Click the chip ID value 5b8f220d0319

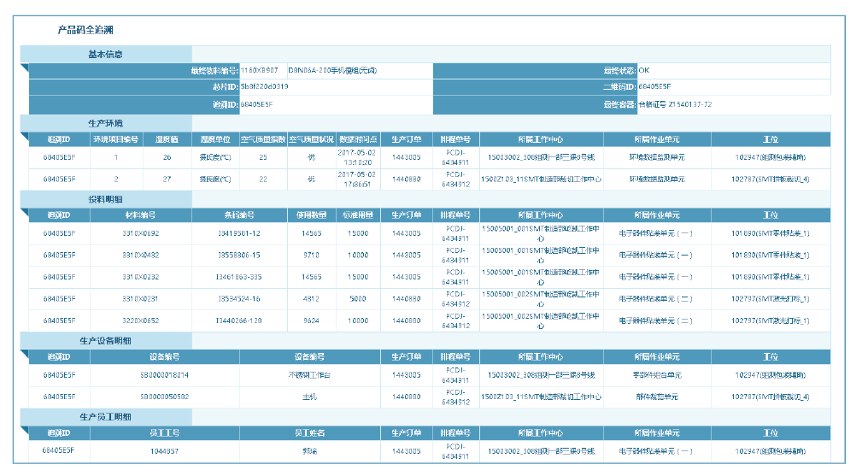[264, 86]
